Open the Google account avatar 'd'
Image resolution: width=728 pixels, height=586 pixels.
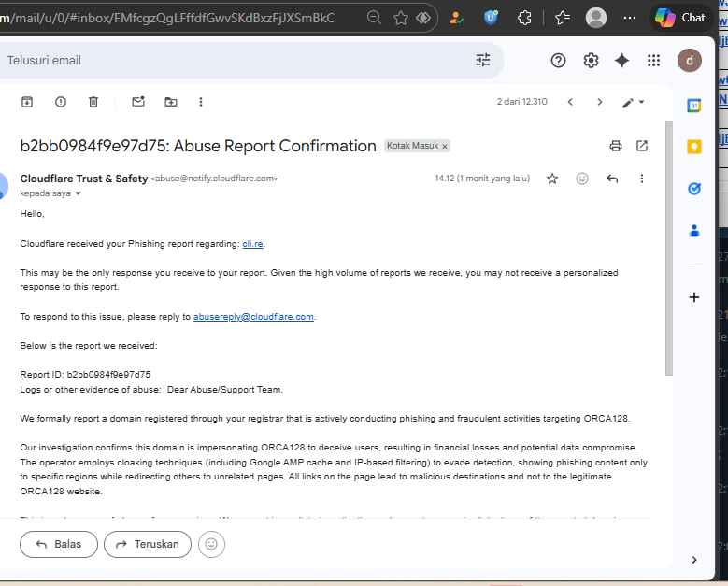click(x=690, y=61)
